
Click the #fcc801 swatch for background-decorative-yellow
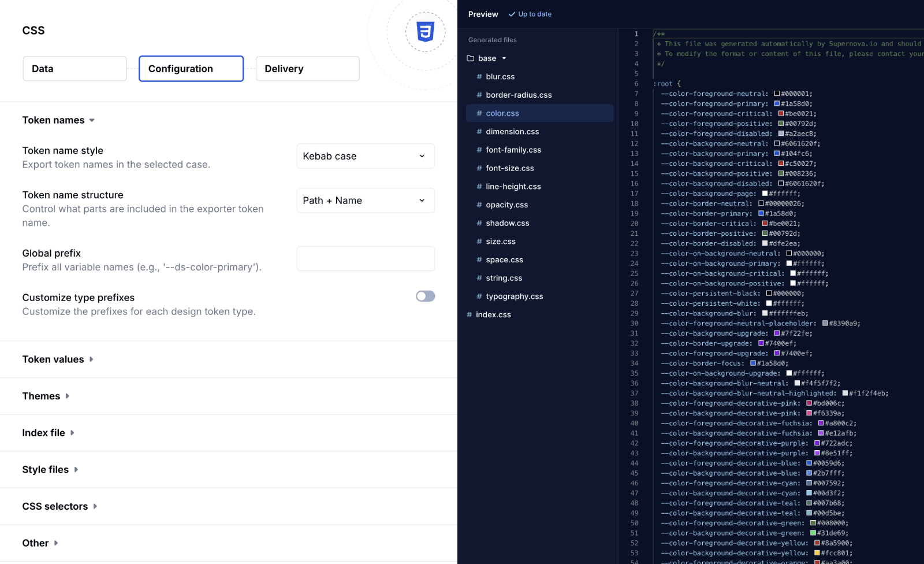pyautogui.click(x=817, y=553)
